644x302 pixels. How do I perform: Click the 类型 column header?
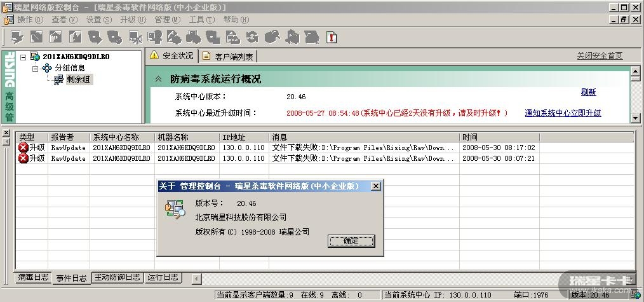pos(32,137)
